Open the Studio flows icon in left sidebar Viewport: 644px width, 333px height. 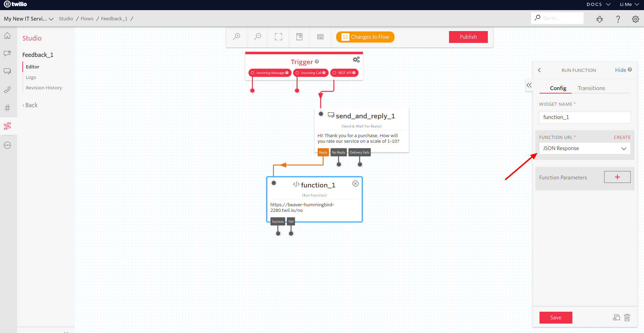tap(8, 126)
